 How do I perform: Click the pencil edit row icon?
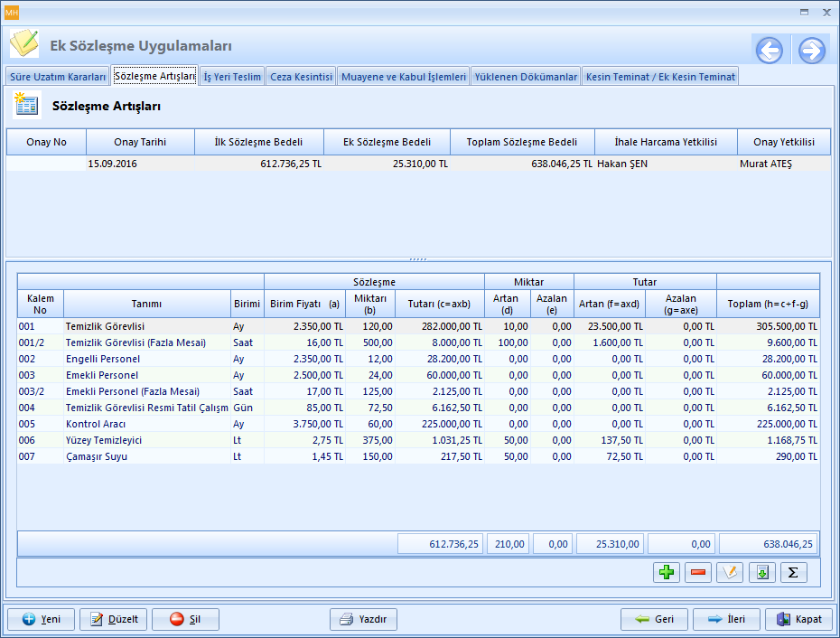[730, 572]
